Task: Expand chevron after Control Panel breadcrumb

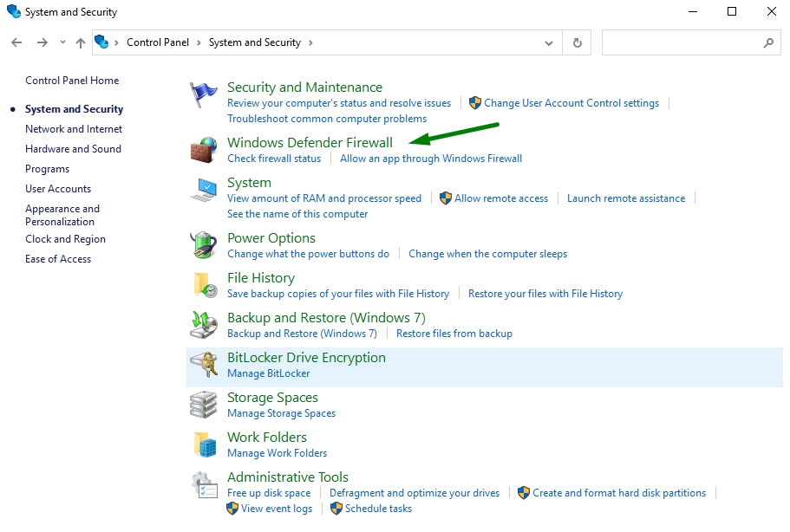Action: [198, 42]
